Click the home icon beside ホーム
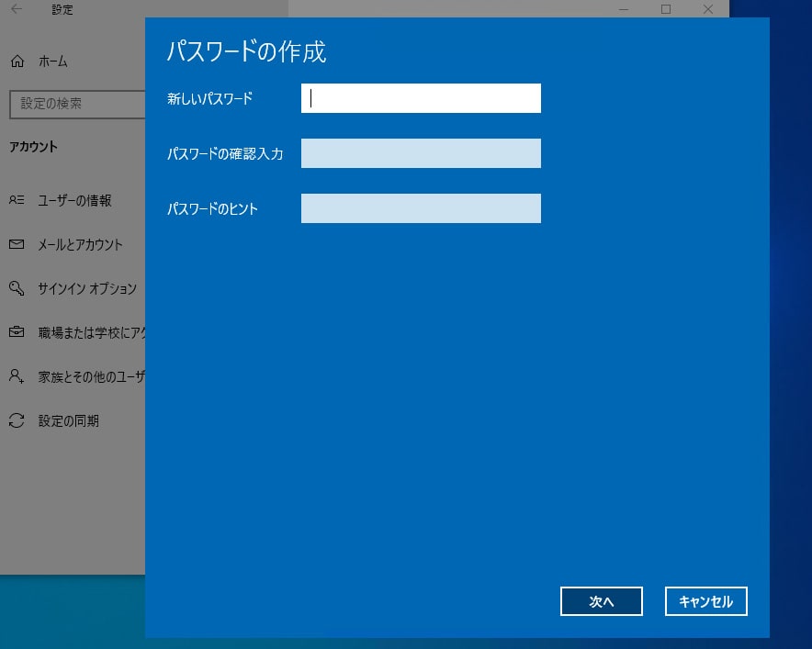This screenshot has width=812, height=649. tap(17, 62)
